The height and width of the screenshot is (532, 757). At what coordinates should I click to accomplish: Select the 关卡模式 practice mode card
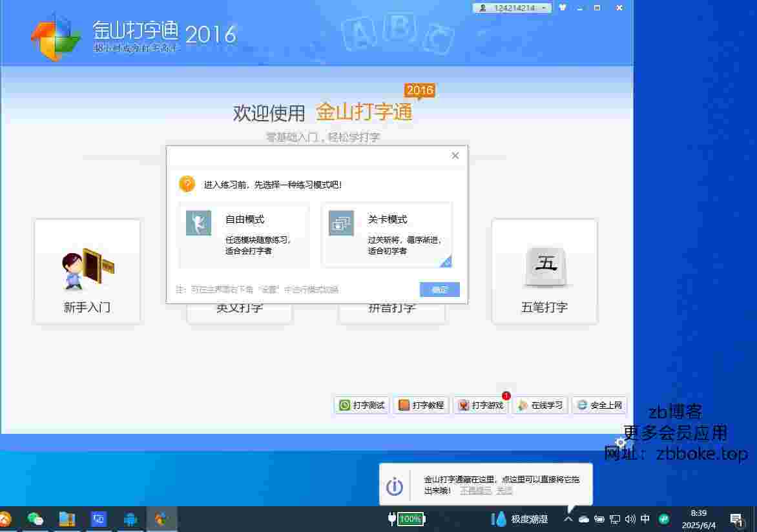click(387, 235)
